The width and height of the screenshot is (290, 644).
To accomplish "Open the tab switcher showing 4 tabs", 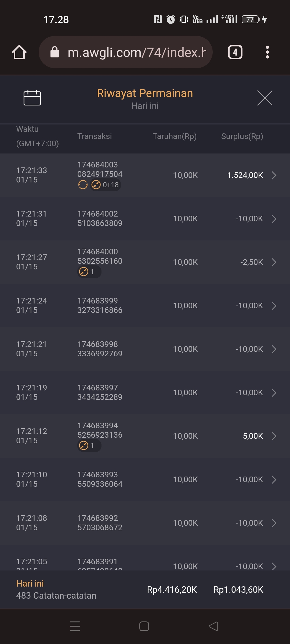I will click(x=235, y=52).
